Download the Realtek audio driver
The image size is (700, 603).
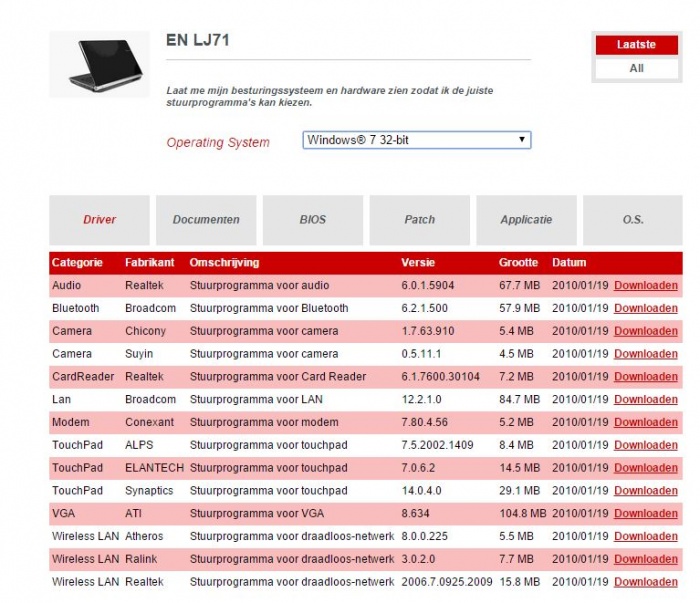[x=646, y=286]
